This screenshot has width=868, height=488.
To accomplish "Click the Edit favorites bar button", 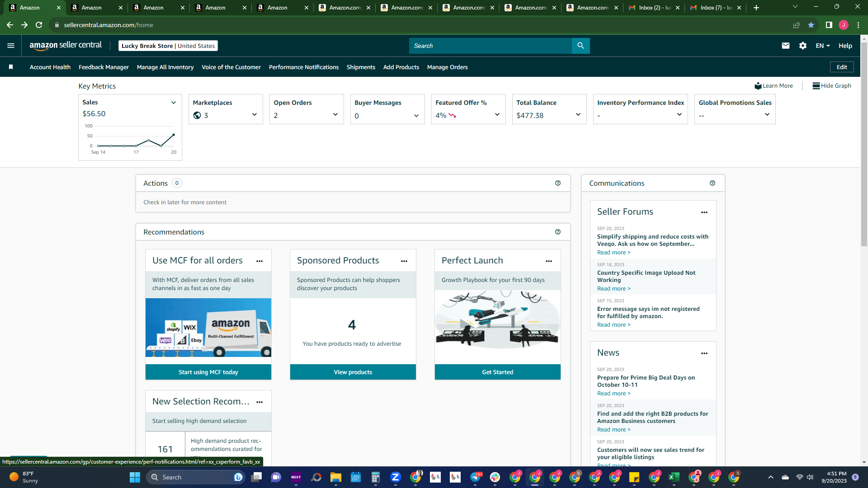I will coord(842,67).
